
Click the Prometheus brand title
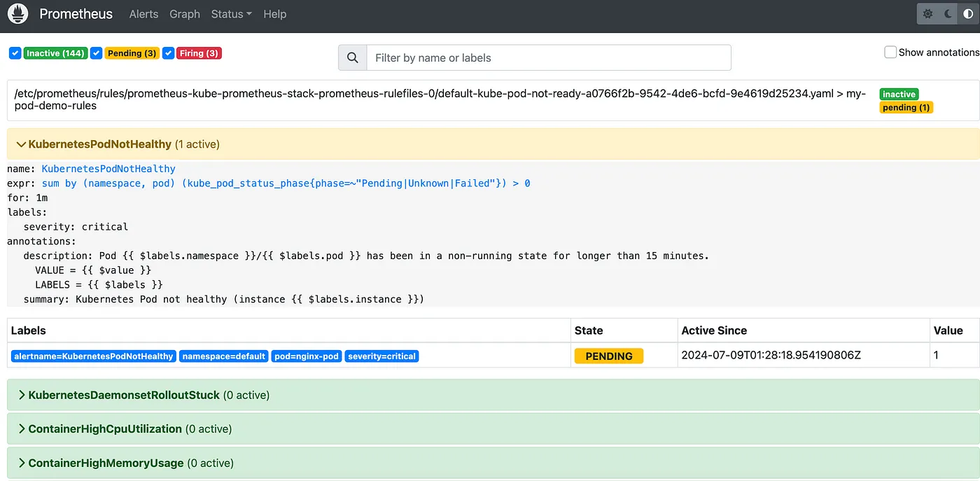point(76,14)
